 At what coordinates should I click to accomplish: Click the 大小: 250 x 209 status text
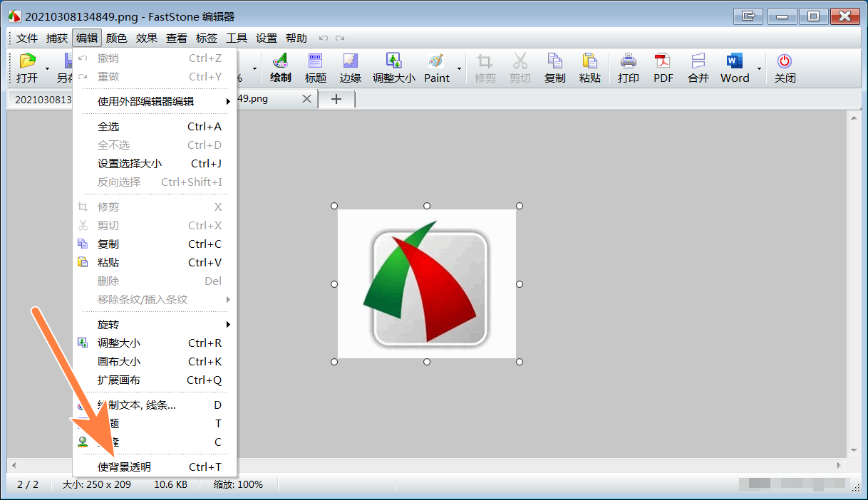coord(96,484)
